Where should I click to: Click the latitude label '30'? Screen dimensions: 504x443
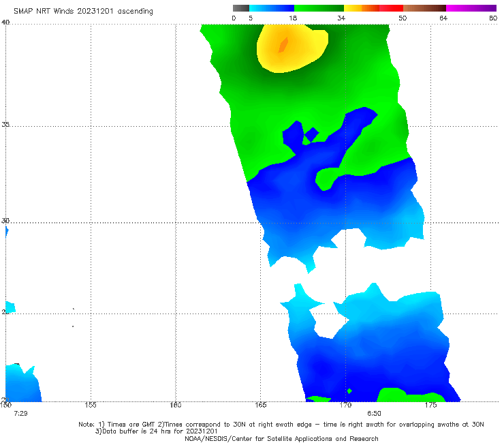click(x=5, y=220)
